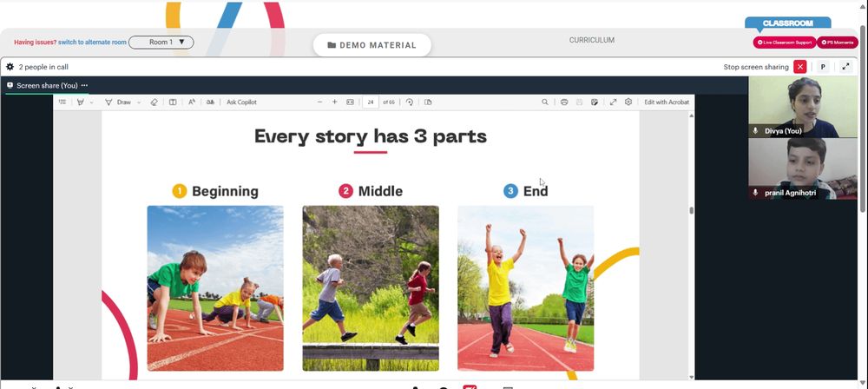This screenshot has height=389, width=868.
Task: Select Divya (You) video tile
Action: click(803, 107)
